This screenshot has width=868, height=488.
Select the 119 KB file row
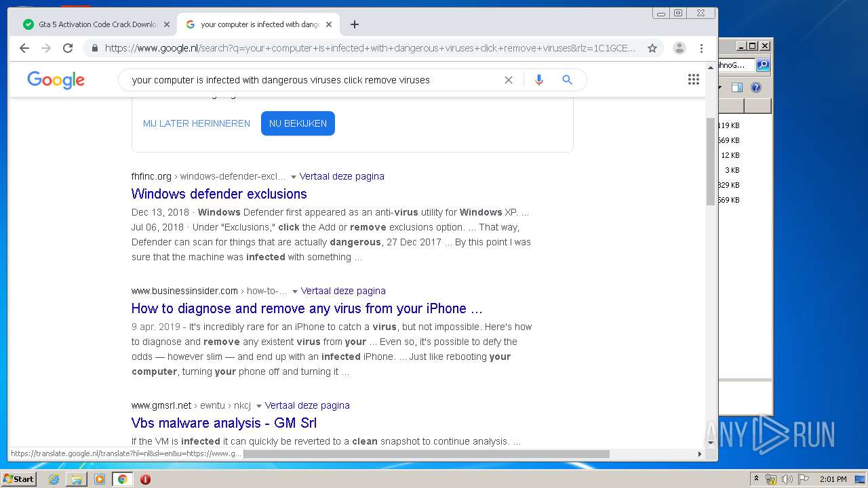pos(729,125)
